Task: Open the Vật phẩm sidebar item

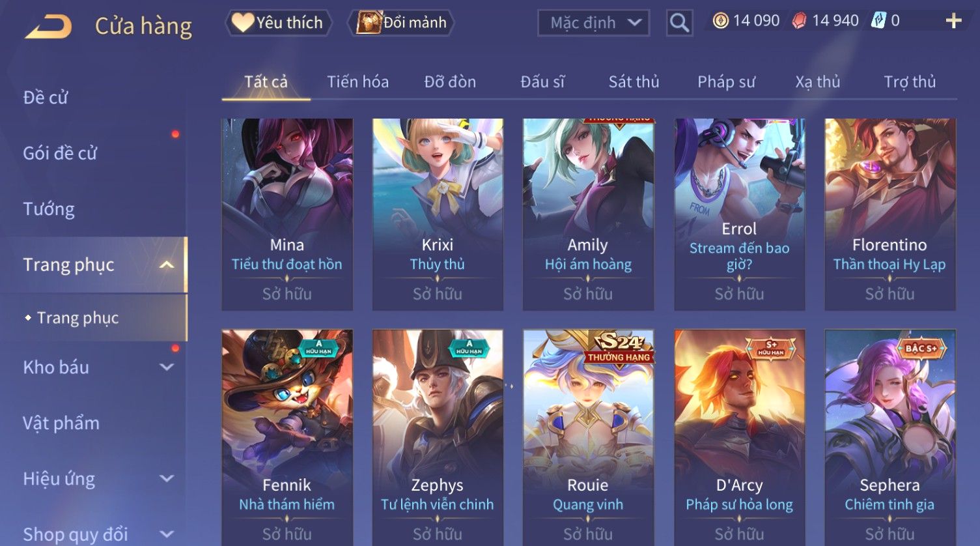Action: [61, 424]
